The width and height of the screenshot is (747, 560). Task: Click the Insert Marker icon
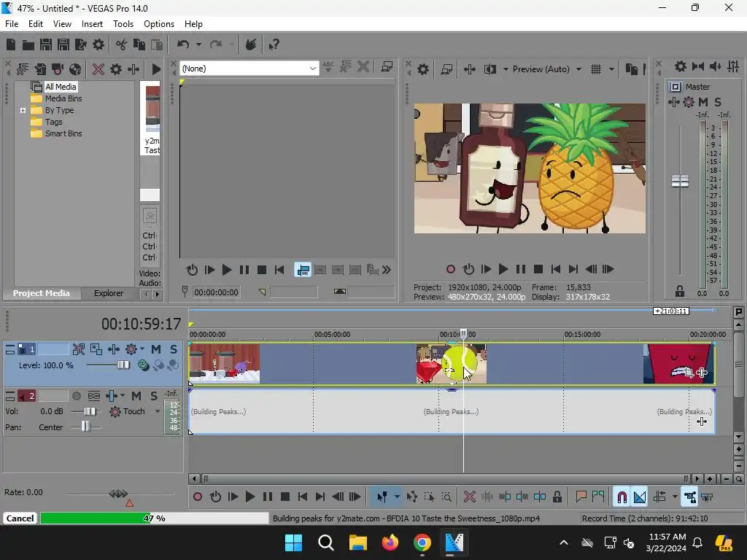click(x=581, y=497)
